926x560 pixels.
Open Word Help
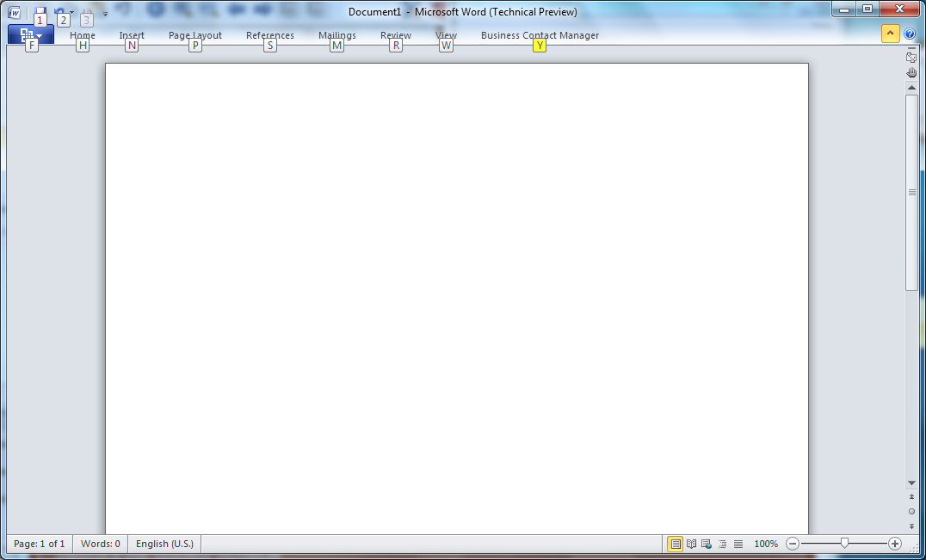910,34
